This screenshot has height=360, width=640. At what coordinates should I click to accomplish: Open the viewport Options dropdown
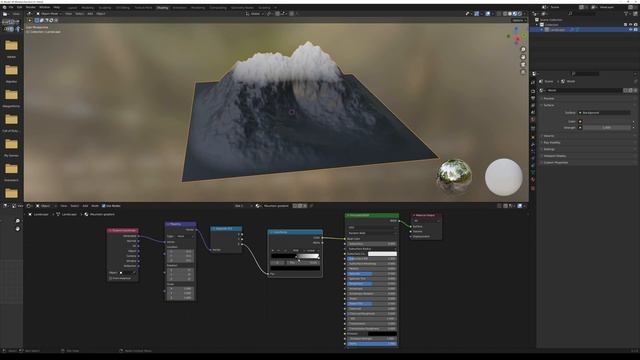(519, 20)
